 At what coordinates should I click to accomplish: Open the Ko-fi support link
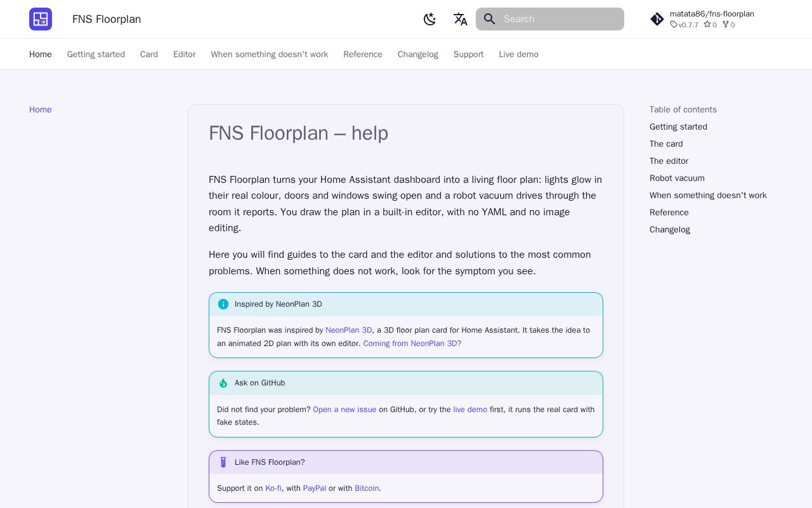click(x=273, y=488)
